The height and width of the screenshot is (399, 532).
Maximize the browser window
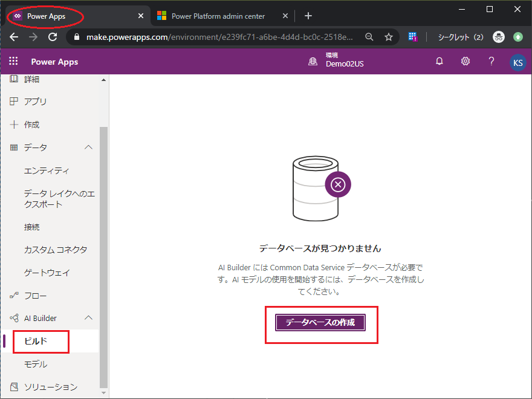point(490,9)
